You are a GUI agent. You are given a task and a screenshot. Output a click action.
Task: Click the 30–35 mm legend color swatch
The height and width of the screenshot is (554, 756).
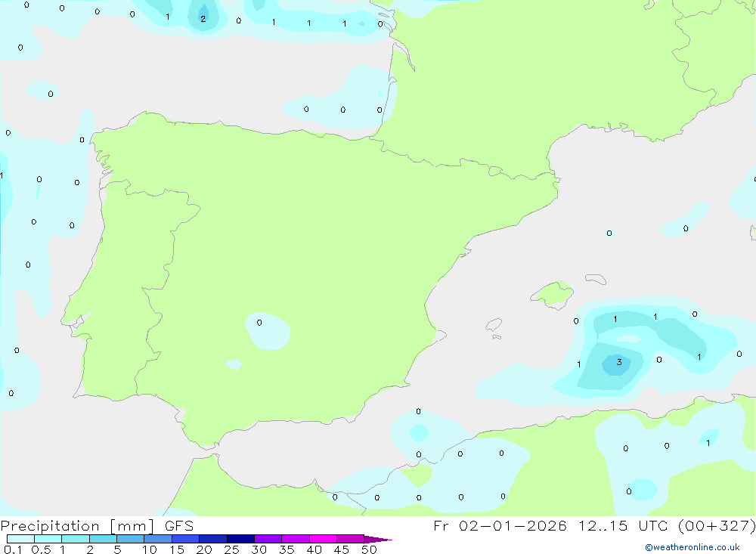pos(268,539)
